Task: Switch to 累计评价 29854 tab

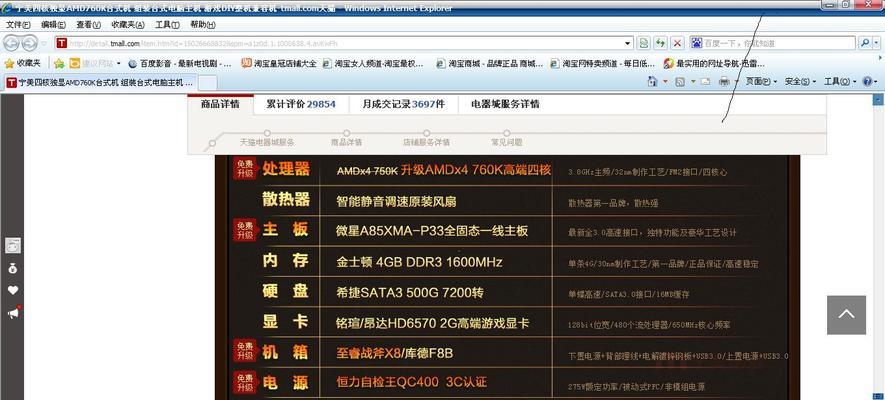Action: click(x=301, y=104)
